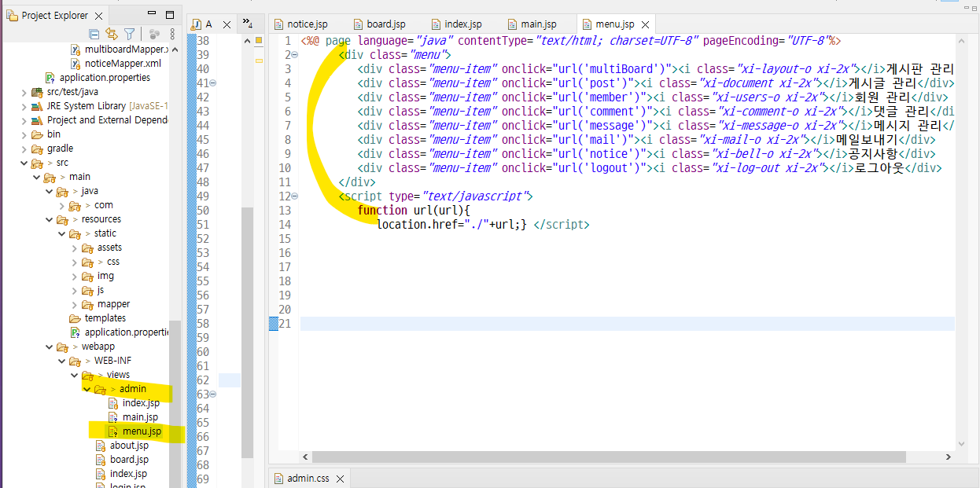Viewport: 980px width, 488px height.
Task: Expand the bin folder
Action: (x=24, y=134)
